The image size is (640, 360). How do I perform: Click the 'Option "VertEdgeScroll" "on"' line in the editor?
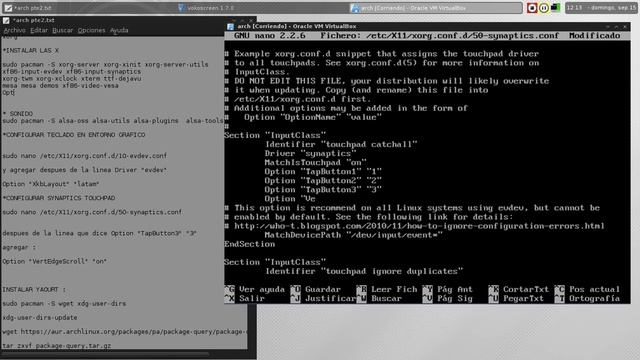pos(55,262)
